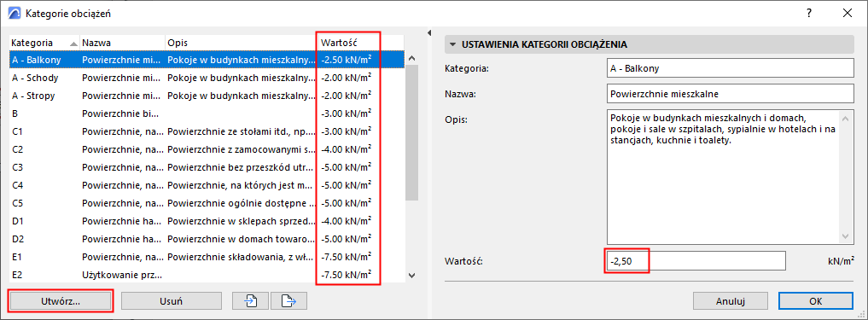This screenshot has width=868, height=320.
Task: Select category C4 row
Action: (207, 185)
